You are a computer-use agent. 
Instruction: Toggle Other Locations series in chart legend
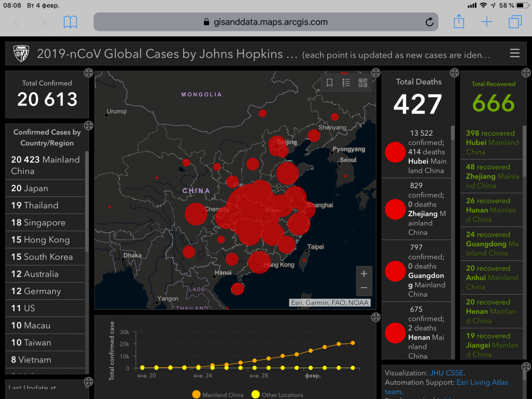pos(278,395)
